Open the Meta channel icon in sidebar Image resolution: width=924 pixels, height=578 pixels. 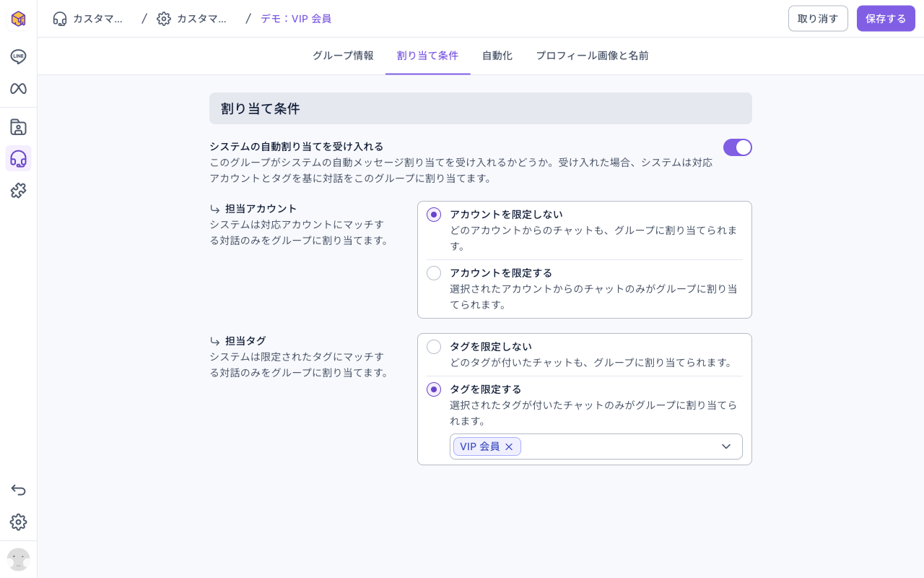[18, 89]
